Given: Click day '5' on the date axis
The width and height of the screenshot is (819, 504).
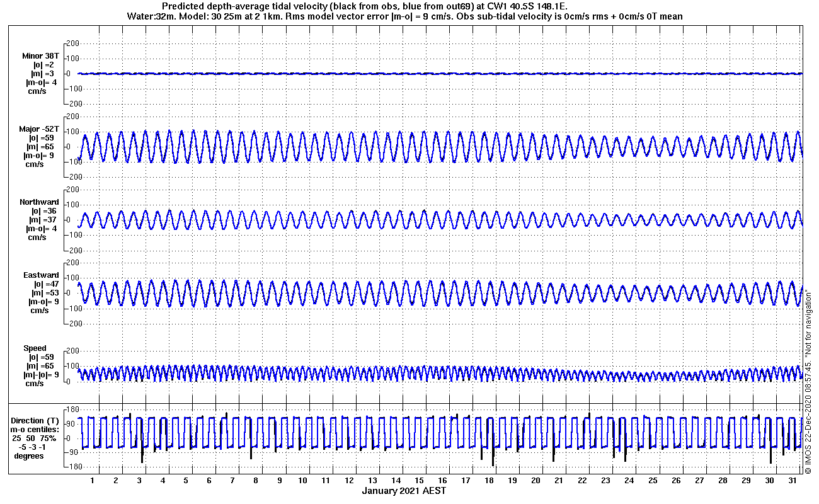Looking at the screenshot, I should pyautogui.click(x=186, y=480).
